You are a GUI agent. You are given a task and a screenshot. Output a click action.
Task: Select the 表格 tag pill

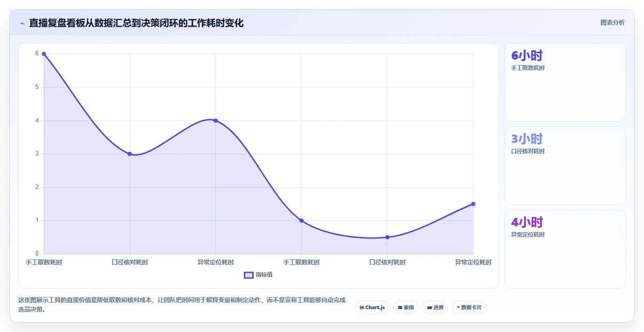406,307
